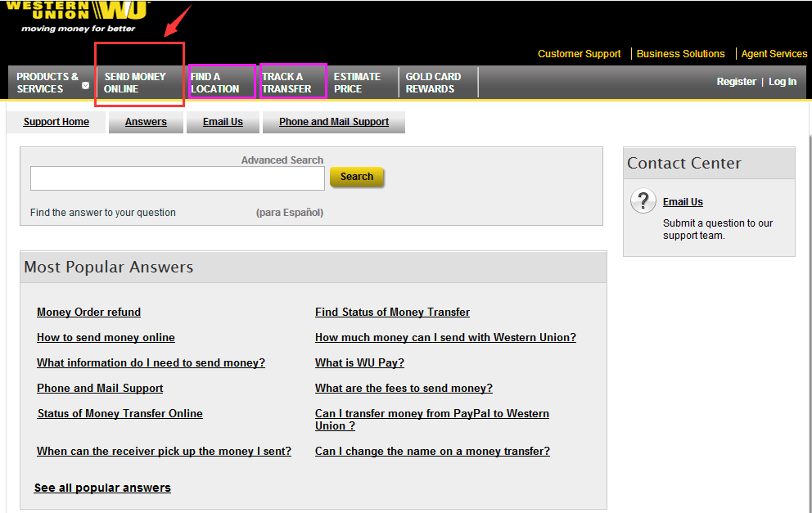The height and width of the screenshot is (513, 812).
Task: Open What are the fees to send money
Action: point(404,389)
